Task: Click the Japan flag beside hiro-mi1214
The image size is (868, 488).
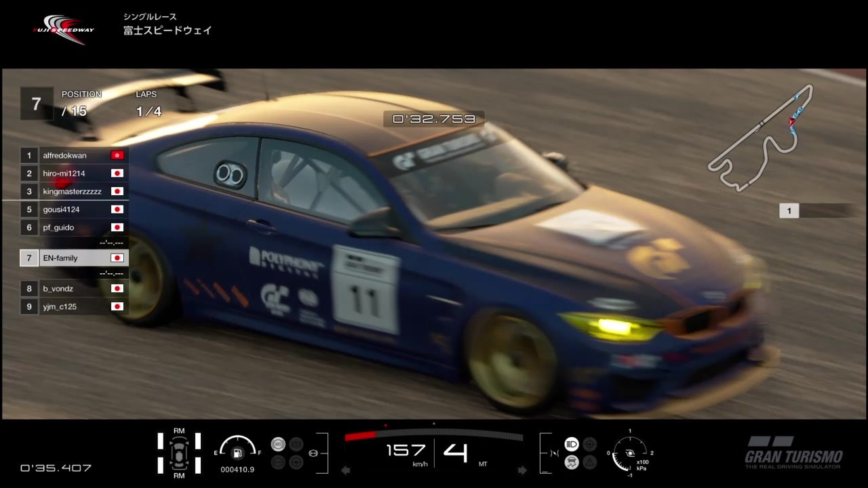Action: pos(117,174)
